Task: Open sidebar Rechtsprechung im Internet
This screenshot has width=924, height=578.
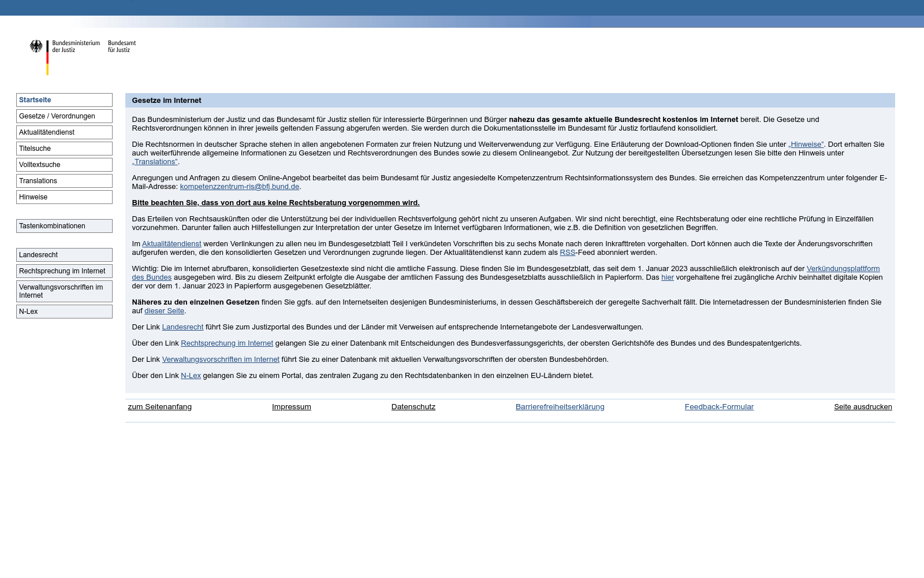Action: click(64, 271)
